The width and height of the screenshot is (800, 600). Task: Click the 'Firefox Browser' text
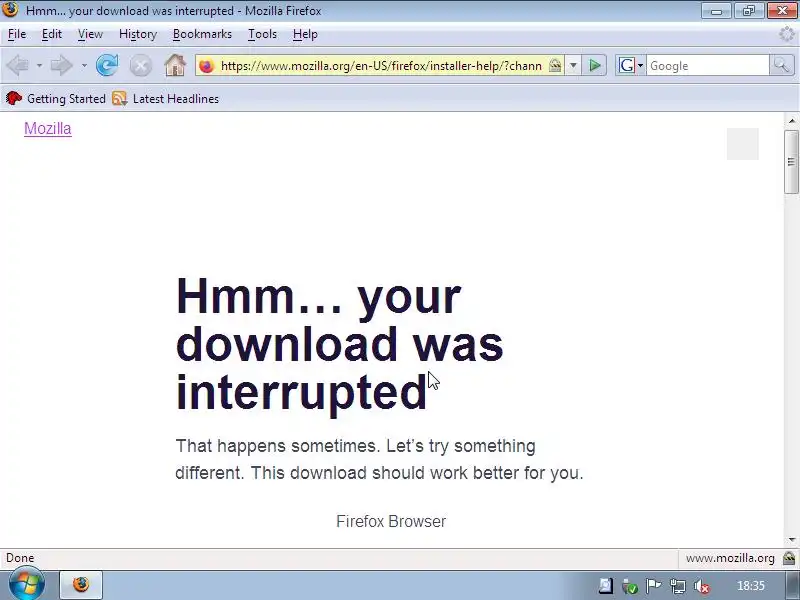391,521
